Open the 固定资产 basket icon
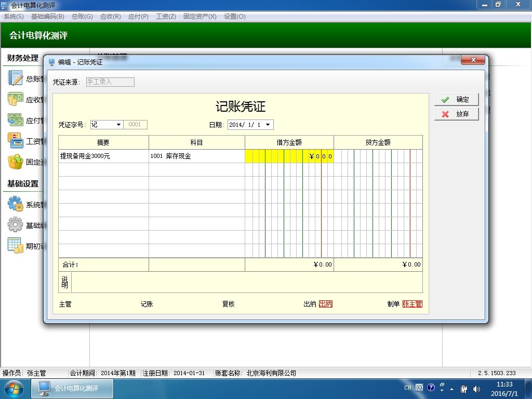This screenshot has width=532, height=399. pyautogui.click(x=15, y=162)
